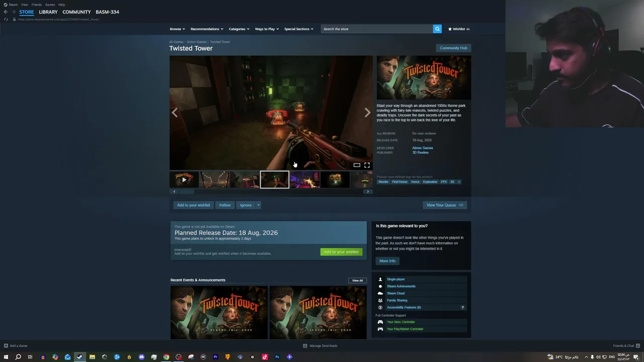This screenshot has width=644, height=362.
Task: Open the Accessibility Features help question mark
Action: tap(462, 307)
